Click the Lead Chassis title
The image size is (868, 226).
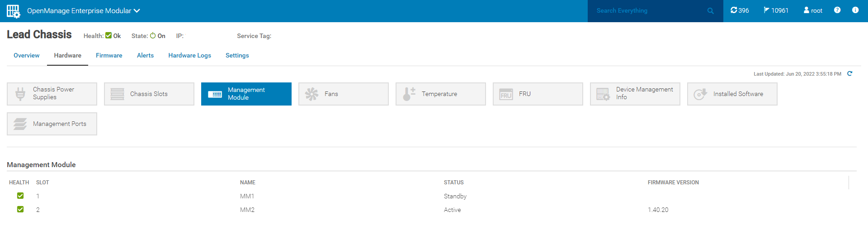pos(39,34)
